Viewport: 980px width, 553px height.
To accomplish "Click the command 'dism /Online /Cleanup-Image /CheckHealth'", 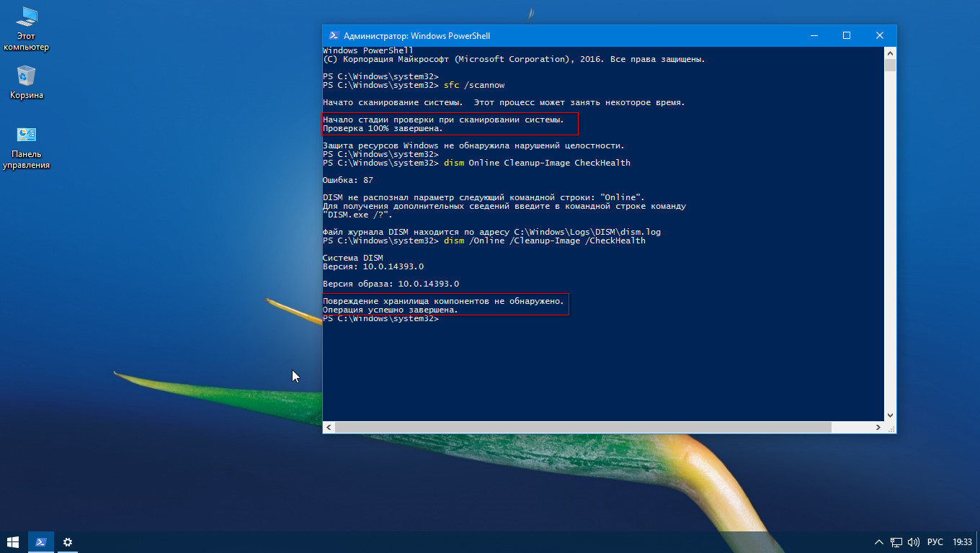I will (x=544, y=240).
